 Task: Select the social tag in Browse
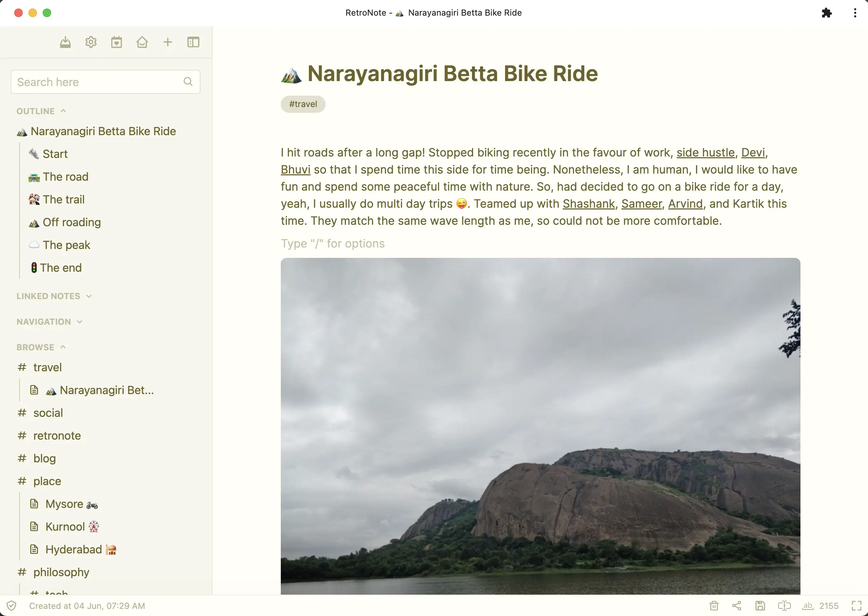click(x=40, y=413)
